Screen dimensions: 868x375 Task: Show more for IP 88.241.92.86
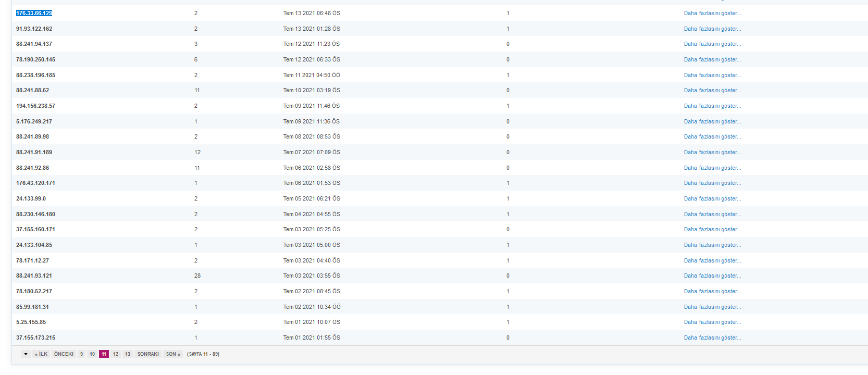coord(712,168)
